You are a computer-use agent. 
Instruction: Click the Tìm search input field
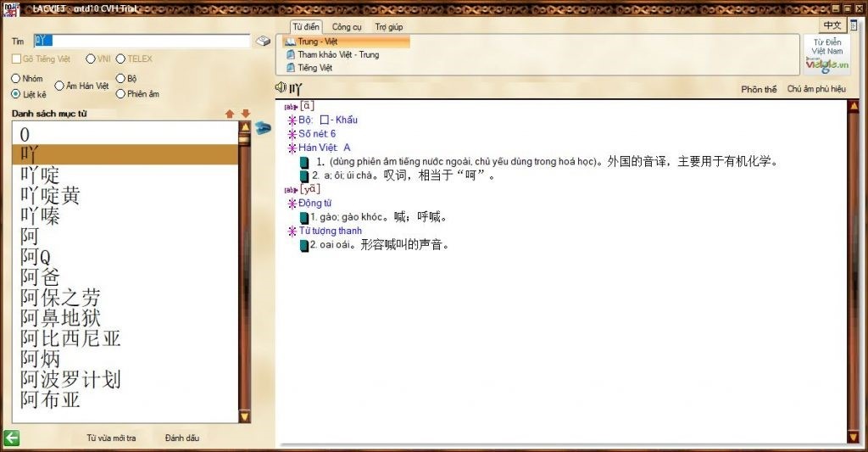(x=142, y=41)
